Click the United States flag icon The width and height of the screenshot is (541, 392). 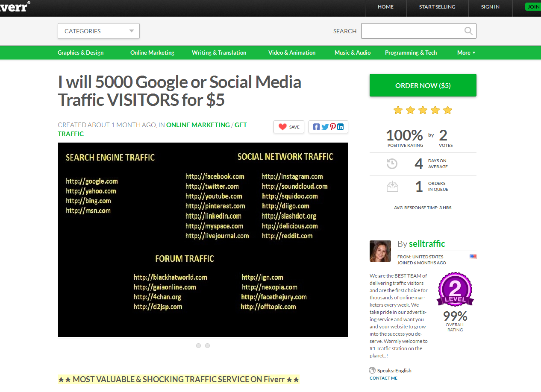(x=473, y=257)
